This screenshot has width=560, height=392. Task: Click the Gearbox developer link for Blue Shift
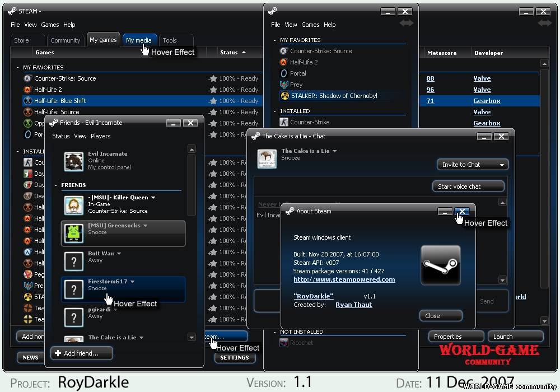(x=487, y=101)
